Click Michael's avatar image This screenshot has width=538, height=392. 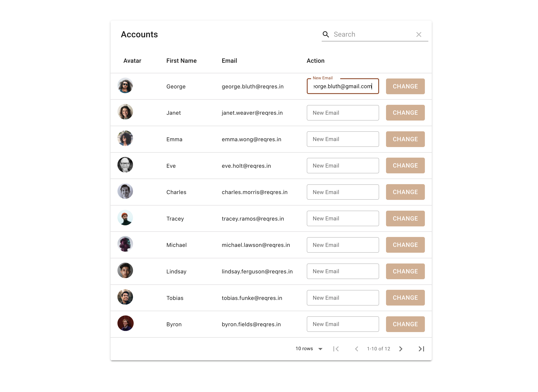click(125, 244)
